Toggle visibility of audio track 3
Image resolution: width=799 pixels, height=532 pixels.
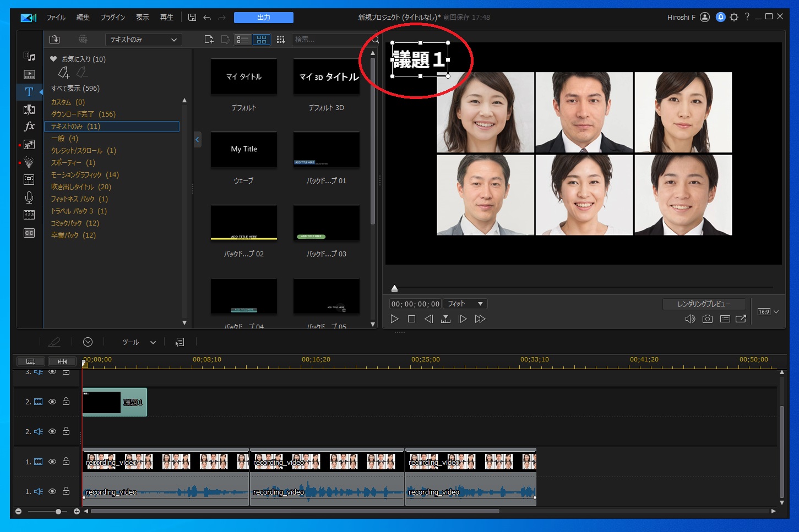(52, 372)
